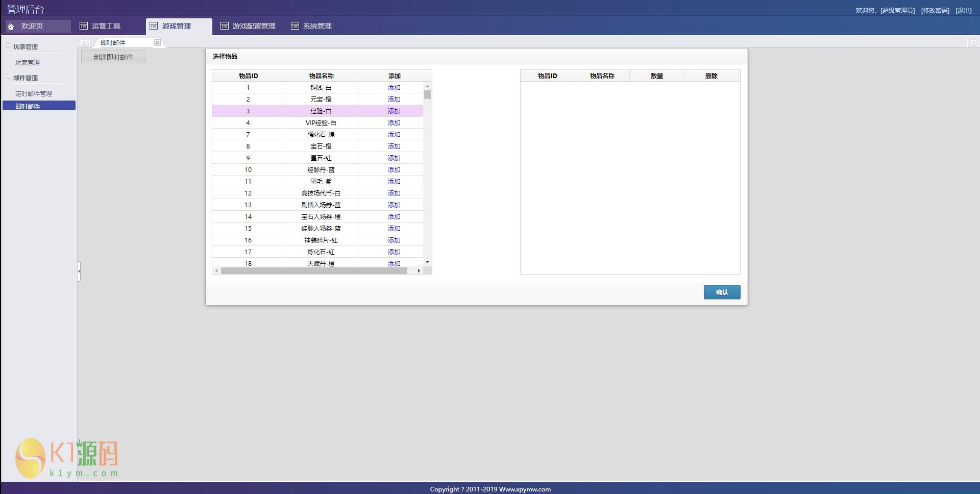
Task: Collapse the 邮件管理 sidebar group
Action: (x=8, y=78)
